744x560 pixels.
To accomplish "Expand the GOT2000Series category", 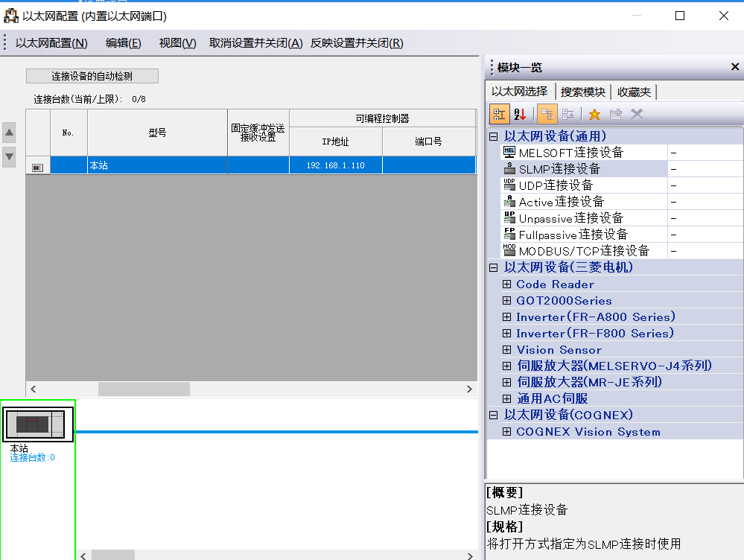I will tap(507, 301).
